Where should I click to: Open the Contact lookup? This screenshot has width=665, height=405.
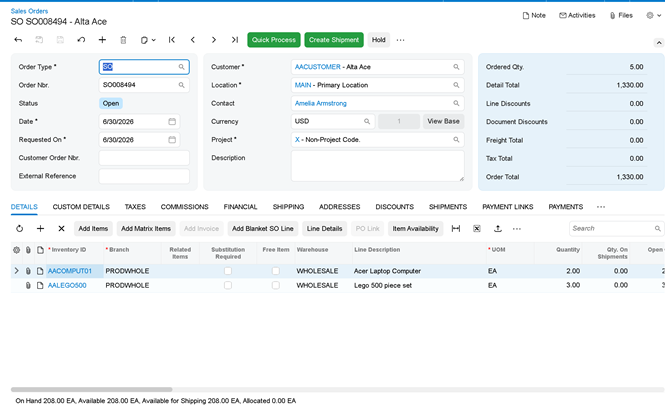456,103
